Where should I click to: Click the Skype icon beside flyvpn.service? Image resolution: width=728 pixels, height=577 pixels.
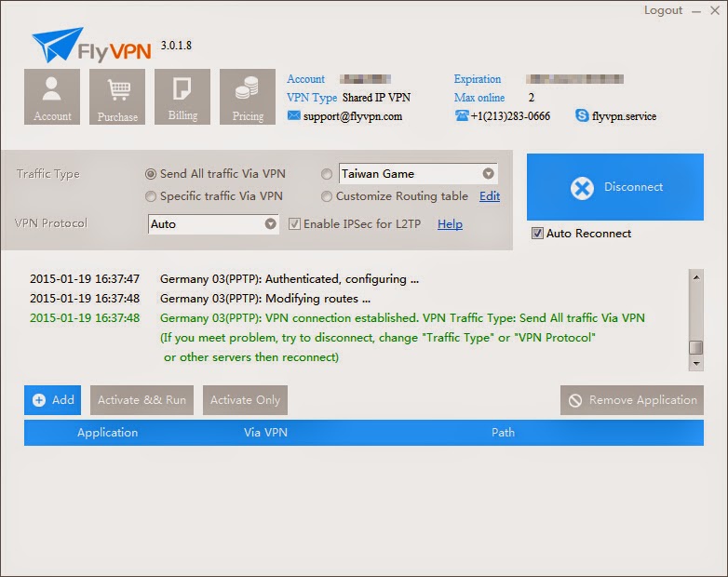click(582, 115)
